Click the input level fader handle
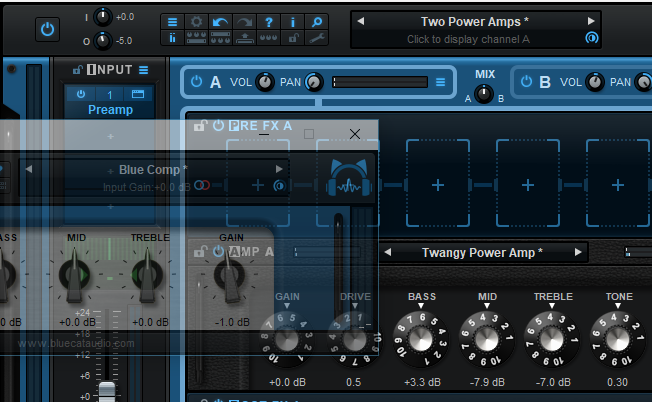Viewport: 652px width, 402px height. [x=107, y=391]
